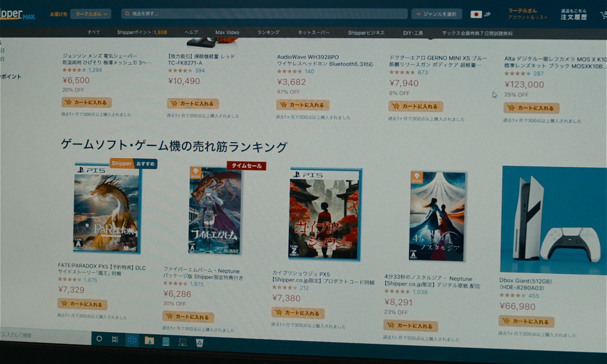This screenshot has width=607, height=364.
Task: Add ¥10,490 vacuum cleaner to cart
Action: pos(193,103)
